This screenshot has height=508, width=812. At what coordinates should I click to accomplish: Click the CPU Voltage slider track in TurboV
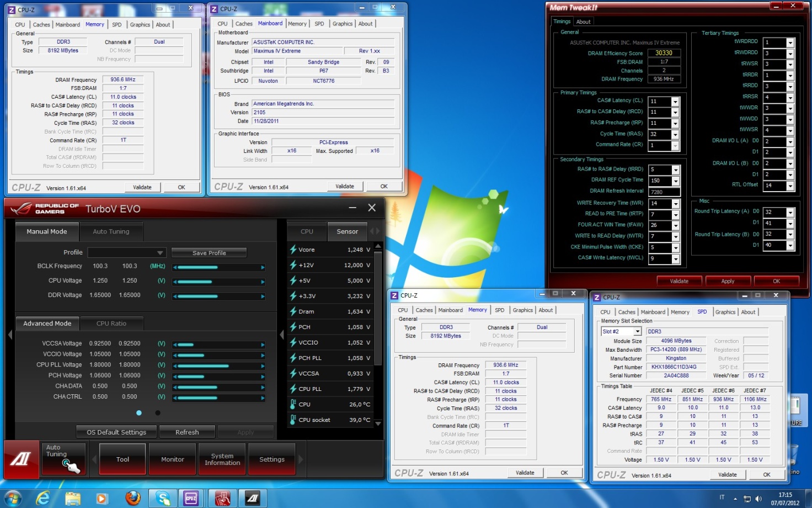(x=219, y=282)
